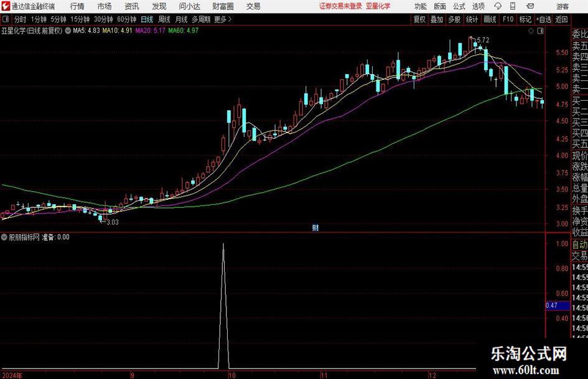This screenshot has width=588, height=379.
Task: Click the 复权 toolbar button
Action: tap(419, 19)
